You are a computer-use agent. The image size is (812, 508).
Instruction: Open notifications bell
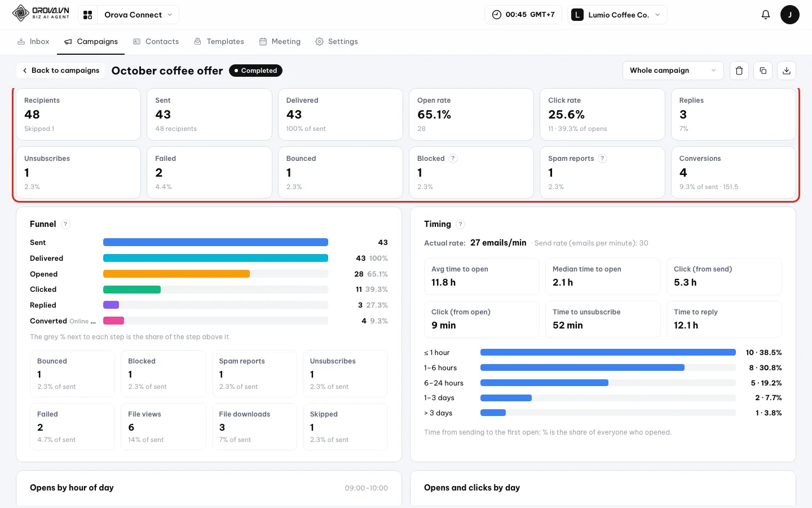click(x=766, y=15)
